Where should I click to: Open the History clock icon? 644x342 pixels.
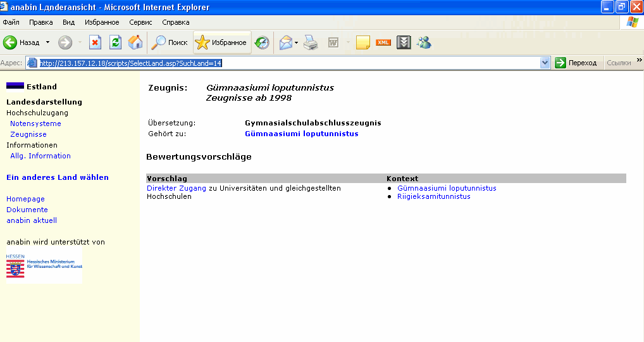tap(262, 42)
